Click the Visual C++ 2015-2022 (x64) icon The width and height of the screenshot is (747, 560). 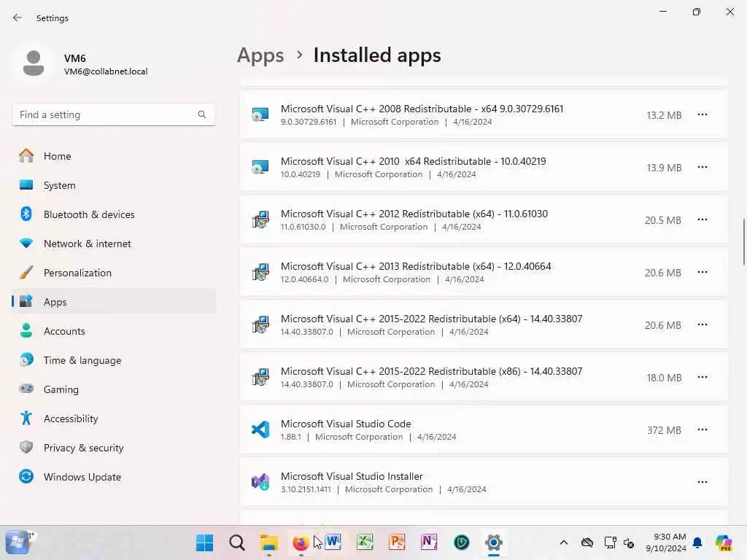click(260, 324)
